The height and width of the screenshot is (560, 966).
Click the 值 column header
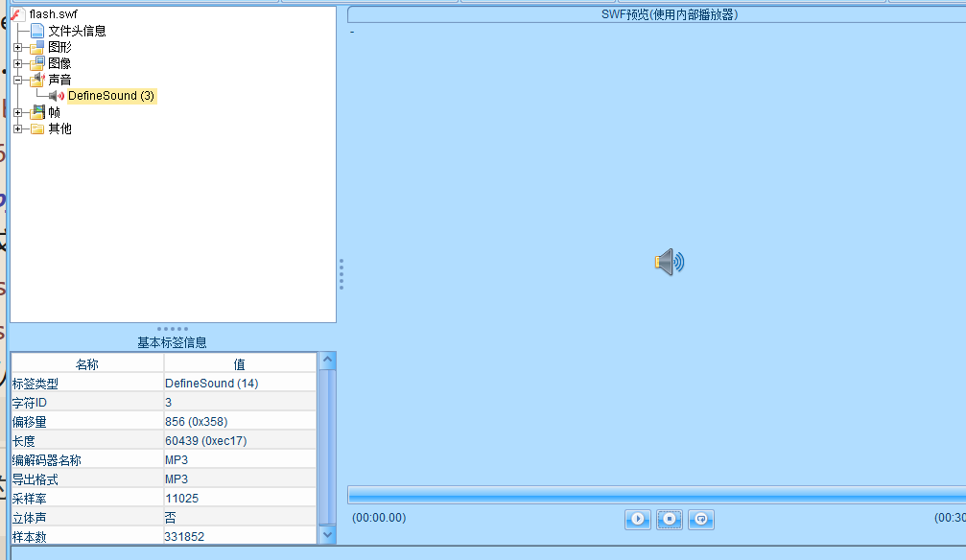point(240,363)
